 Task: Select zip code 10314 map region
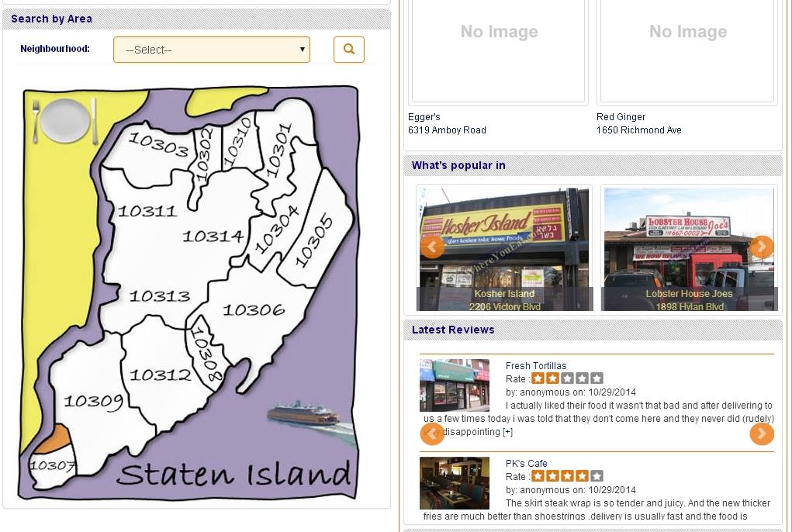(x=213, y=236)
